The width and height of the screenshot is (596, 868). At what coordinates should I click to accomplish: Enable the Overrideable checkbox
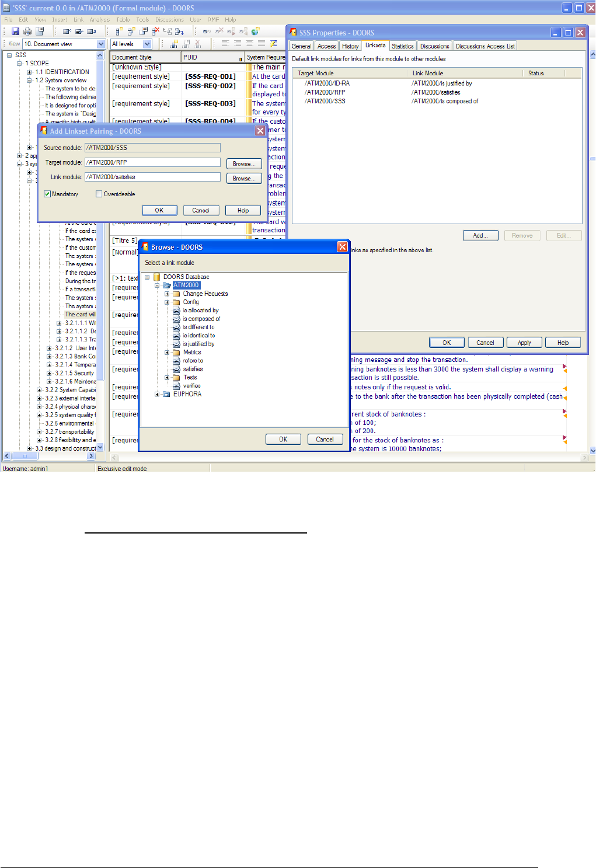(x=99, y=194)
